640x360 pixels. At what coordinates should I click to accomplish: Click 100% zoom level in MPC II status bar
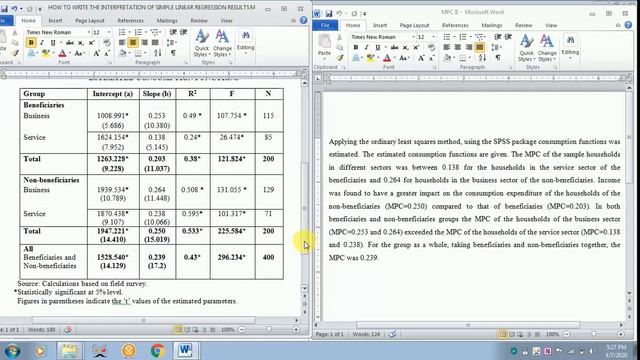552,334
